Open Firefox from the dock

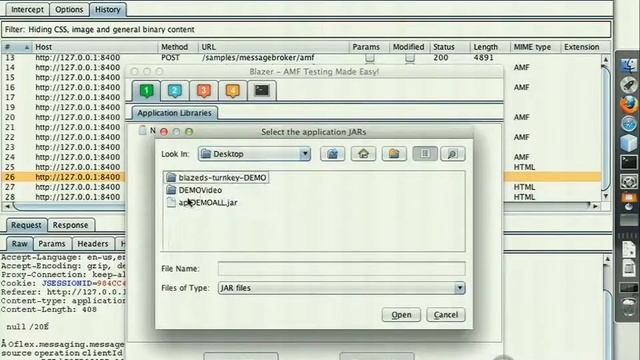pyautogui.click(x=629, y=104)
